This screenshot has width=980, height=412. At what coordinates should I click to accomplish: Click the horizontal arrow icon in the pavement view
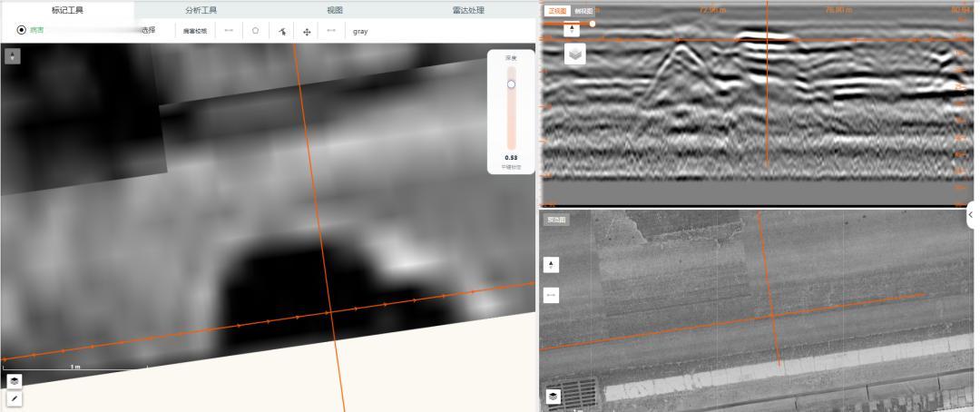(x=552, y=294)
